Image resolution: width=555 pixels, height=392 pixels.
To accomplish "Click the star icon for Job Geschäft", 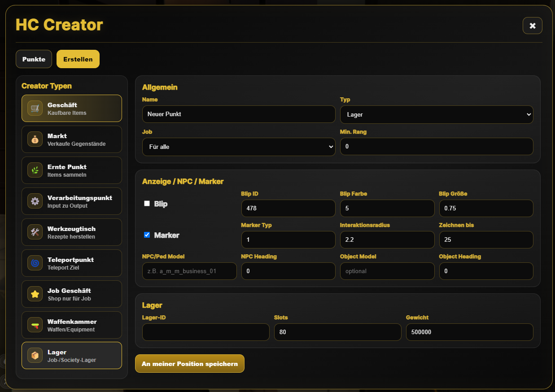I will pyautogui.click(x=35, y=294).
